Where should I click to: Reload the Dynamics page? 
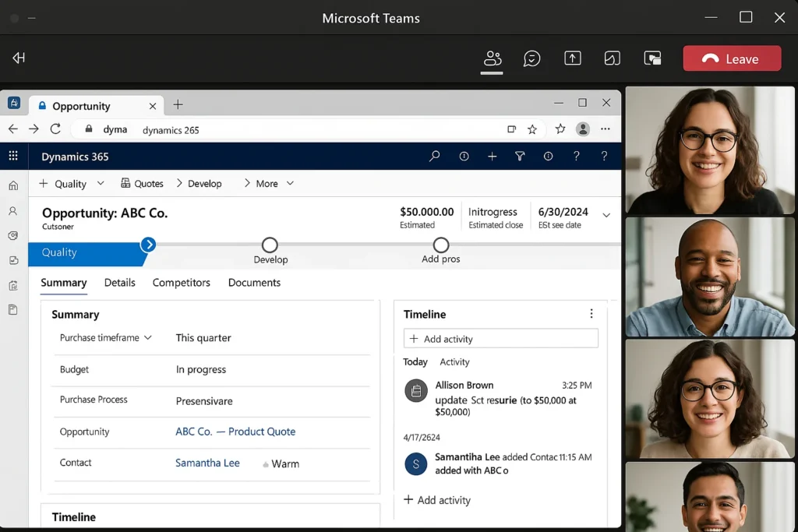55,129
